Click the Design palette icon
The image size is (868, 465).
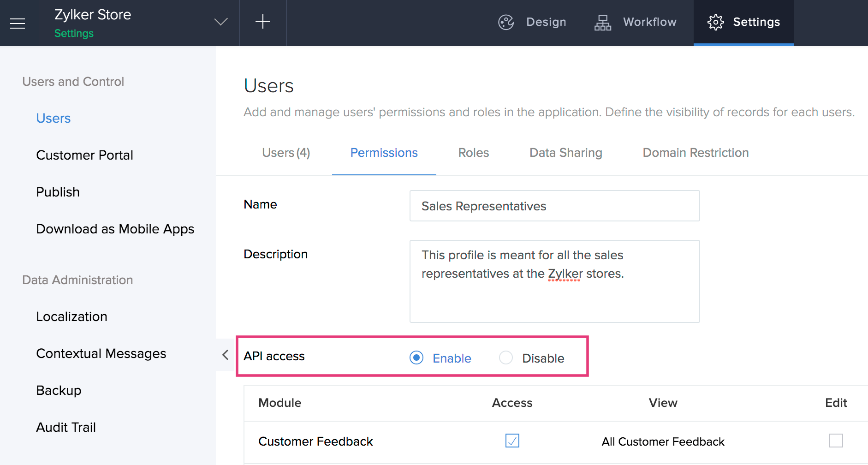(506, 22)
